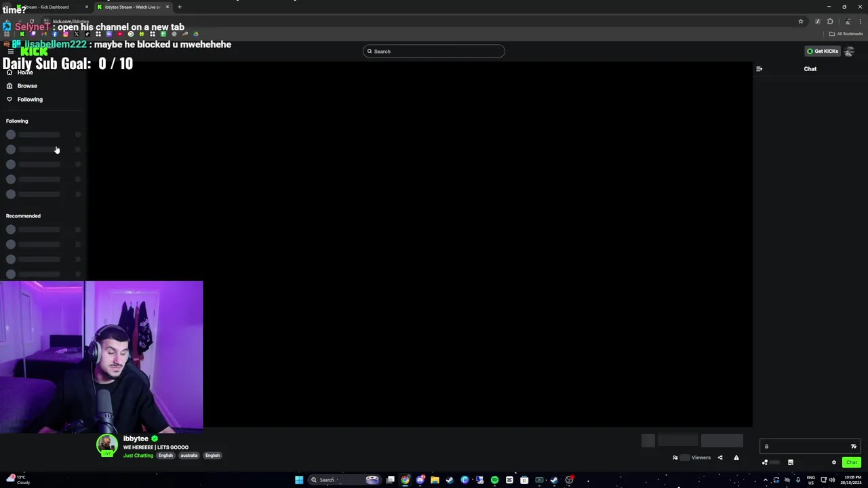Click the Browse compass icon

pos(9,86)
